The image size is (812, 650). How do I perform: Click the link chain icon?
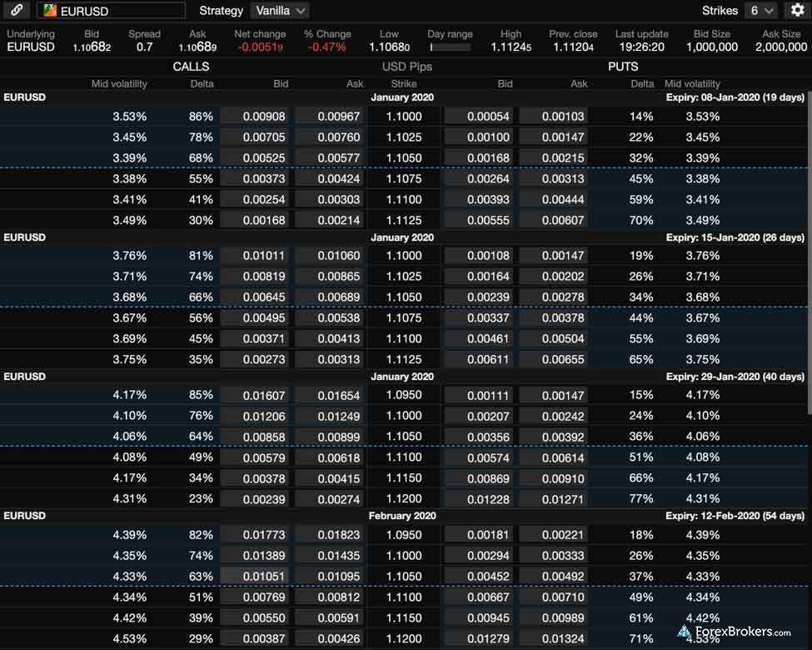point(17,11)
